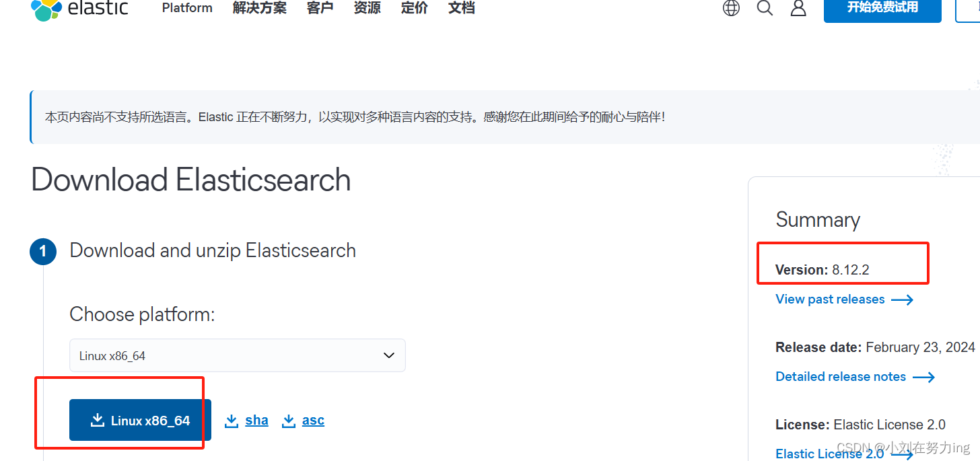Open View past releases link
Image resolution: width=980 pixels, height=461 pixels.
point(844,299)
